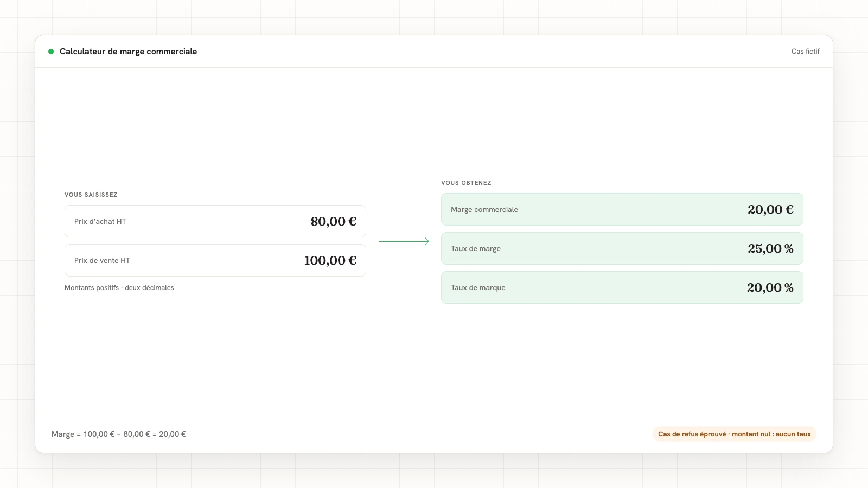Click the 'Cas de refus éprouvé' badge
This screenshot has width=868, height=488.
(735, 434)
